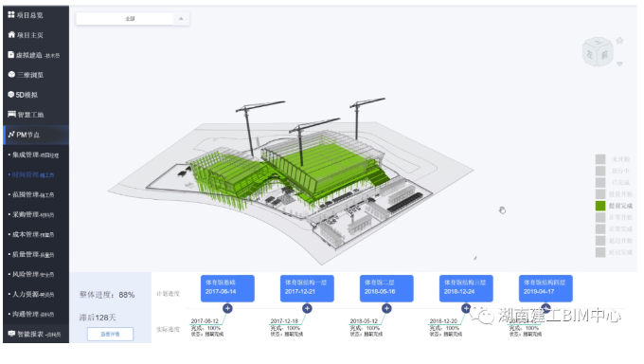The width and height of the screenshot is (644, 364).
Task: Select 范围管理 submenu item
Action: pyautogui.click(x=36, y=194)
